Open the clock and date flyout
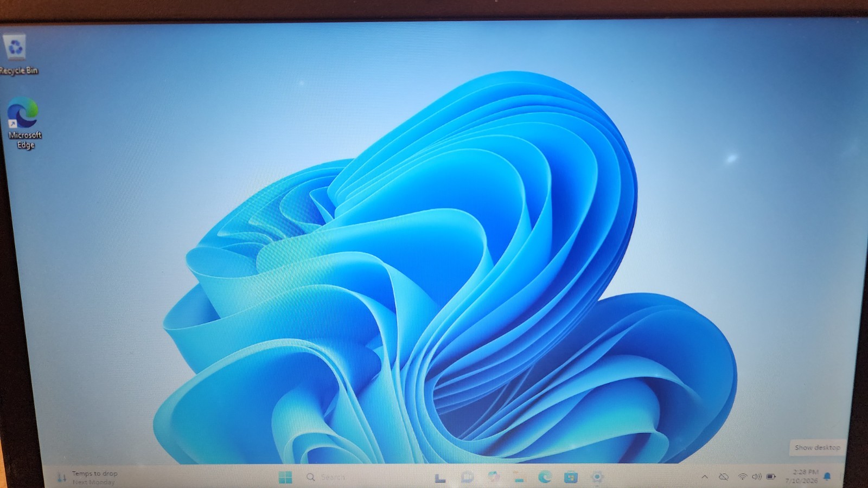The height and width of the screenshot is (488, 868). (x=802, y=476)
